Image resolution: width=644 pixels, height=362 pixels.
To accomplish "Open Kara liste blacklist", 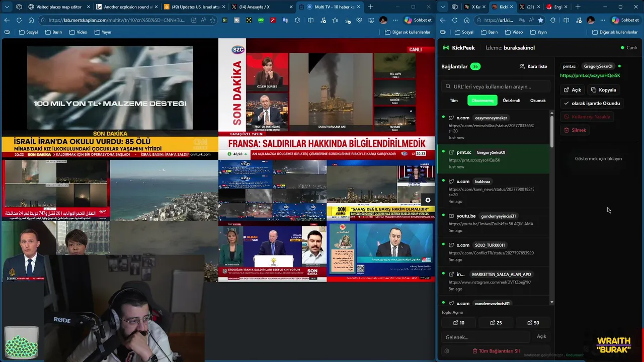I will (533, 66).
